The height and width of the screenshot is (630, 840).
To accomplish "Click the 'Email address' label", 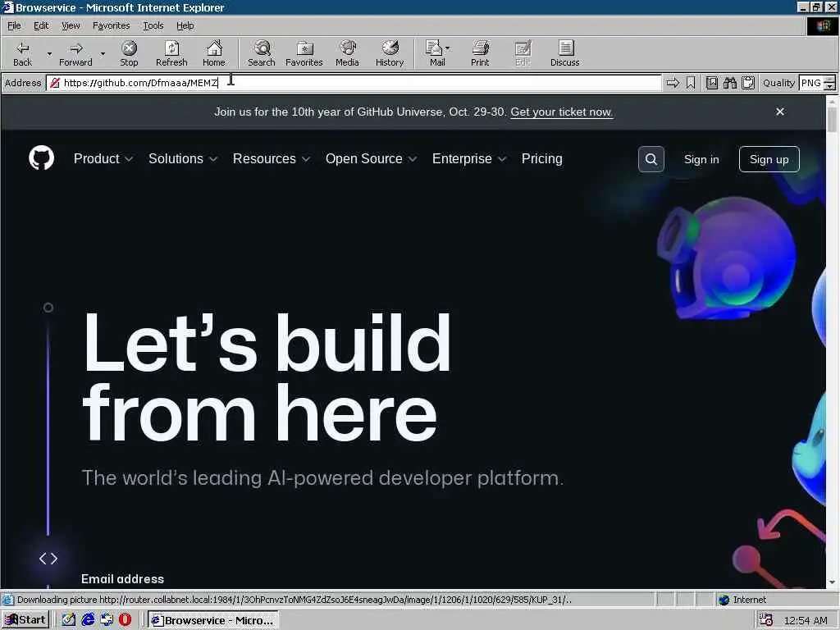I will click(x=123, y=579).
